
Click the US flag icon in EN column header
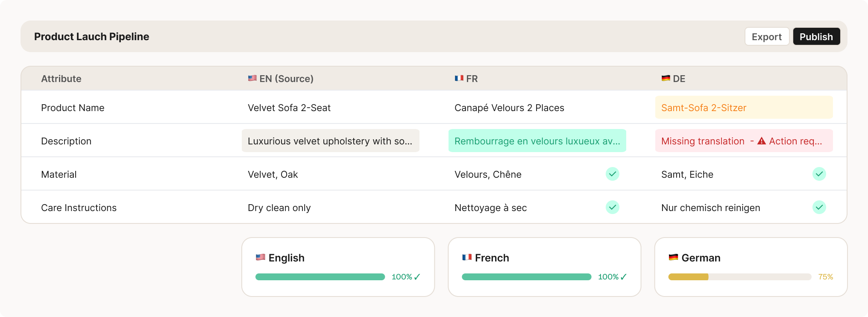click(x=252, y=78)
